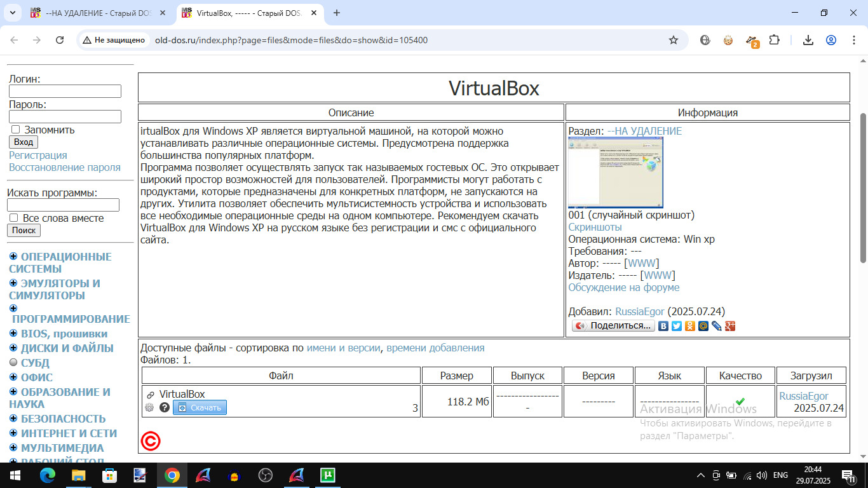Viewport: 868px width, 488px height.
Task: Expand the ДИСКИ И ФАЙЛЫ category
Action: (13, 348)
